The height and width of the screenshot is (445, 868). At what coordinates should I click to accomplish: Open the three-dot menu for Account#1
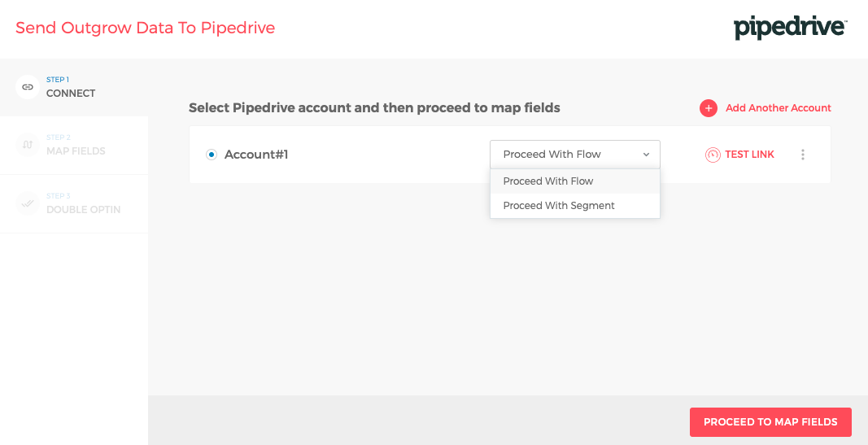[803, 155]
